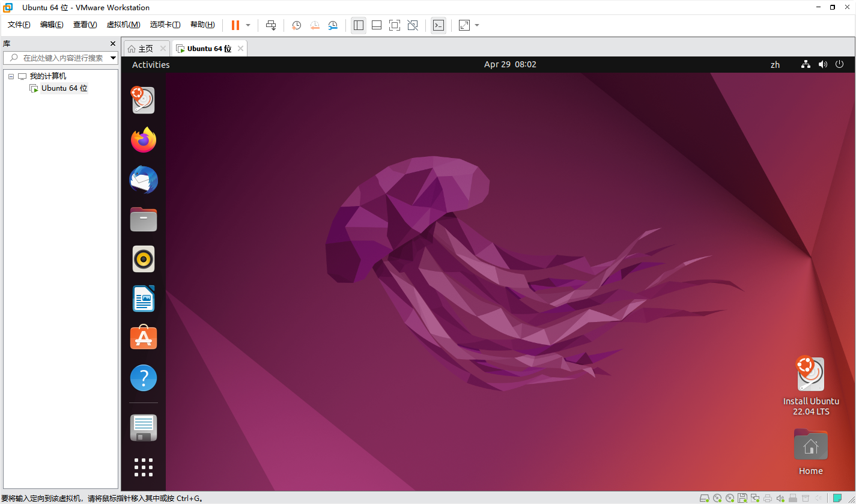The image size is (856, 504).
Task: Click Activities in the Ubuntu top bar
Action: coord(151,65)
